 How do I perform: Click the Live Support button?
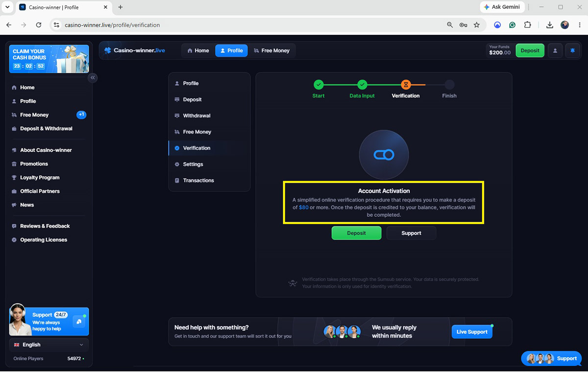point(472,332)
